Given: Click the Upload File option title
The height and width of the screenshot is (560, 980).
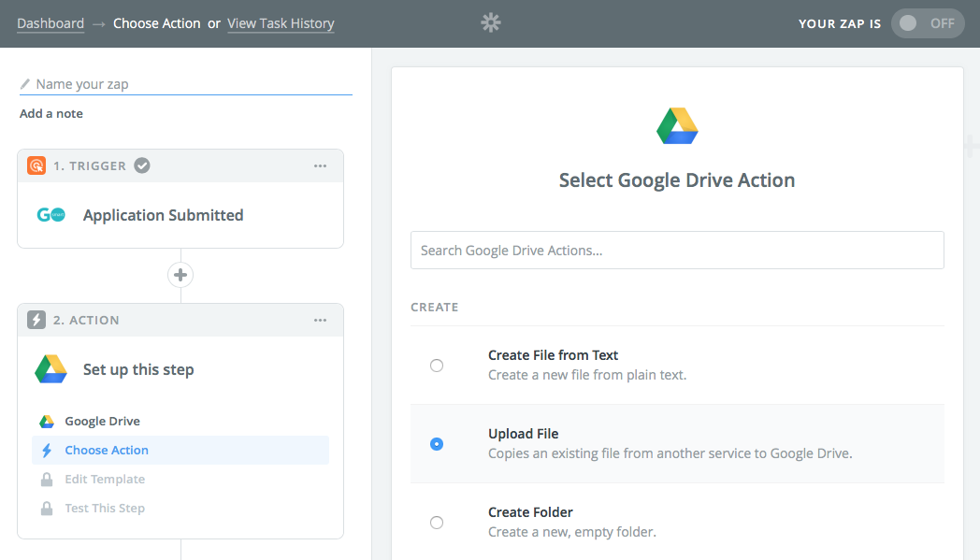Looking at the screenshot, I should point(523,434).
